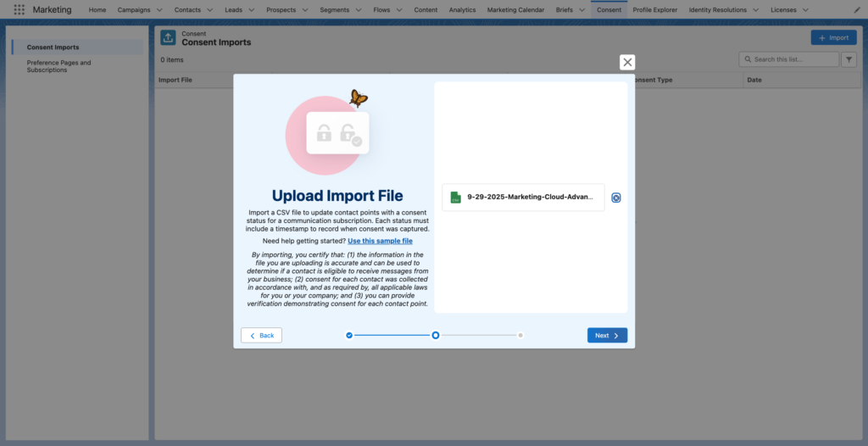Click the green CSV file icon
Image resolution: width=868 pixels, height=446 pixels.
pos(455,198)
